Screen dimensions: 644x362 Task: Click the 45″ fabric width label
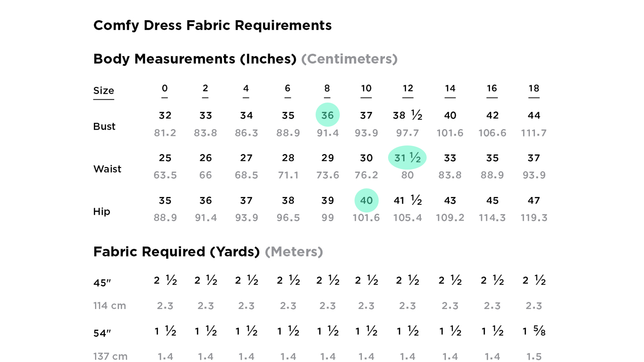pyautogui.click(x=102, y=283)
